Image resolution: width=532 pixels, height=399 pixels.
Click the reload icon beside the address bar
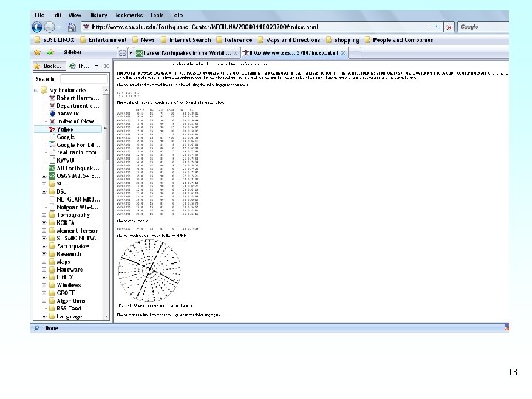tap(438, 27)
